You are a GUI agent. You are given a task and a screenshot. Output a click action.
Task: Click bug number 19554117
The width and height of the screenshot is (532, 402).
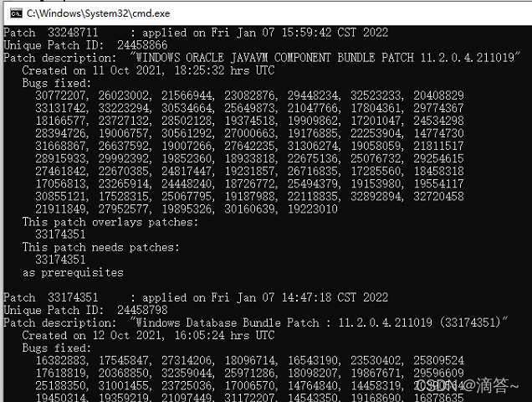(438, 184)
